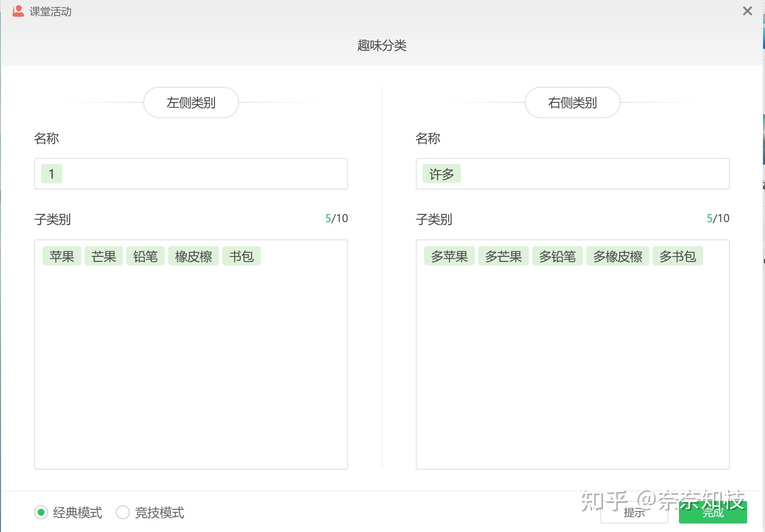The width and height of the screenshot is (765, 532).
Task: Click the 右侧类别 pill label
Action: 572,102
